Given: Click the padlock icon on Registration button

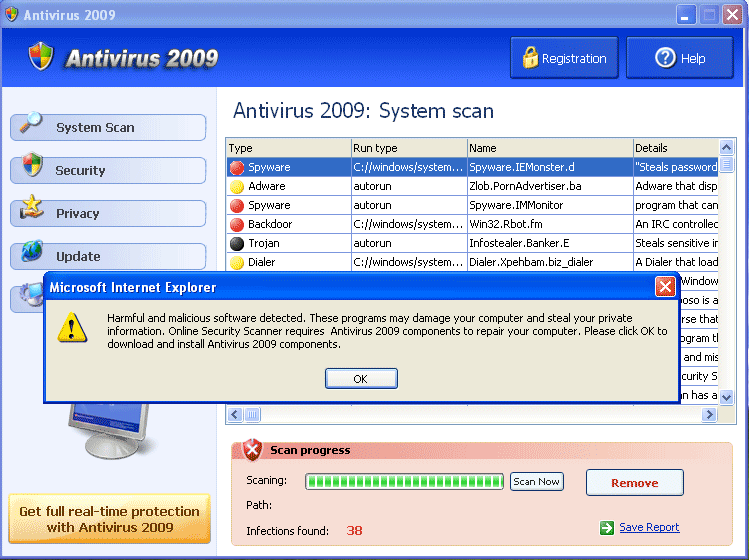Looking at the screenshot, I should [529, 58].
